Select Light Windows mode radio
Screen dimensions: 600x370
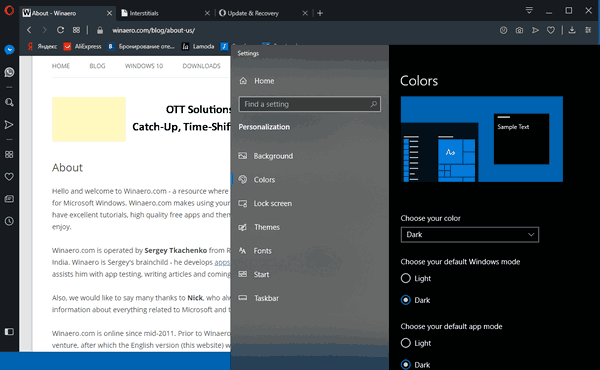[x=406, y=278]
